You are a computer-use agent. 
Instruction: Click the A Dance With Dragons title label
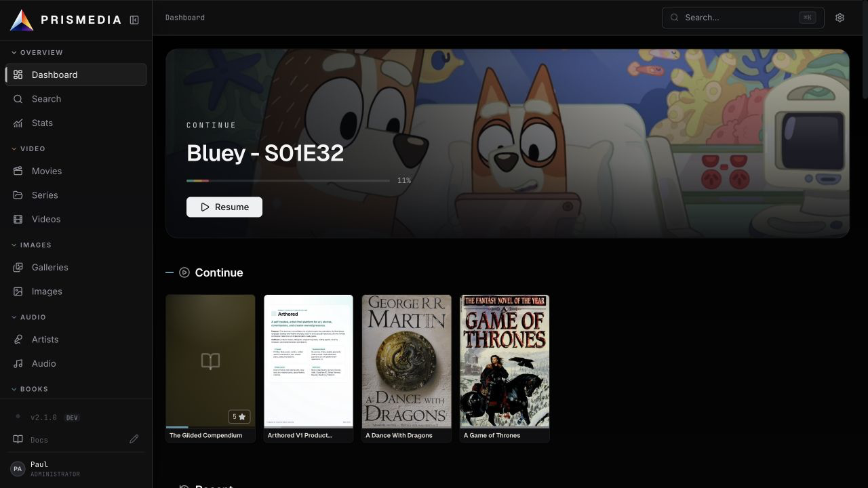(x=399, y=435)
